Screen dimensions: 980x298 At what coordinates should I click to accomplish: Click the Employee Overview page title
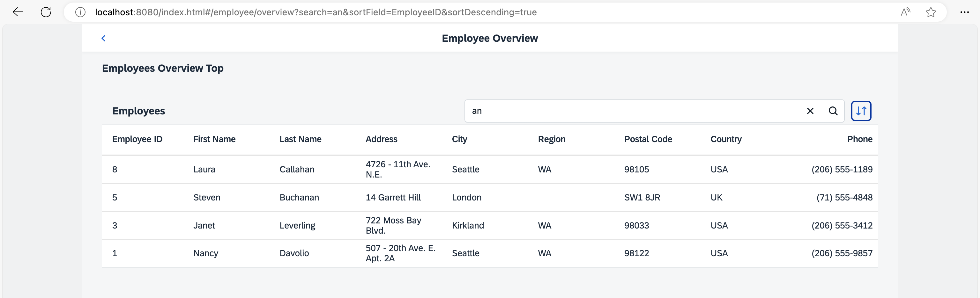click(x=490, y=38)
